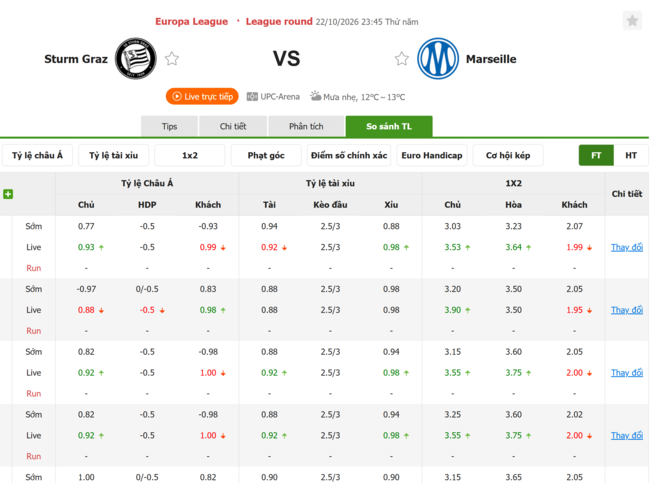This screenshot has height=483, width=650.
Task: Click early draw odds 3.23
Action: click(513, 226)
